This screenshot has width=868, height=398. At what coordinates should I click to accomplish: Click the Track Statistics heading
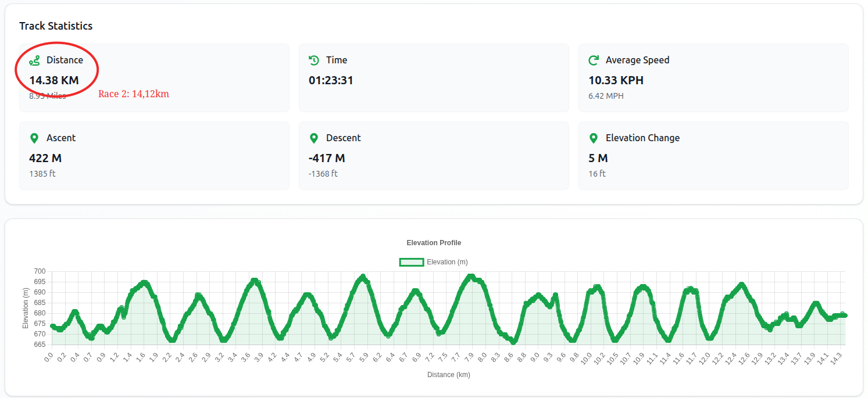point(56,26)
